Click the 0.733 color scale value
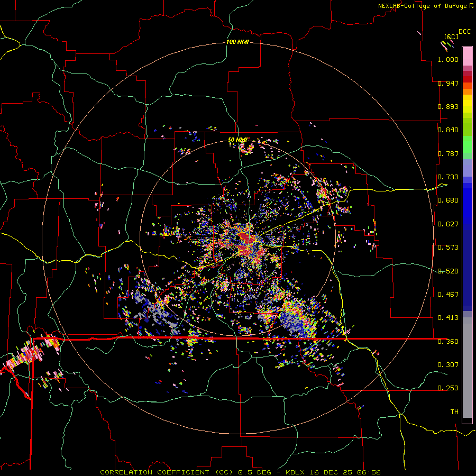Screen dimensions: 476x476 tap(448, 177)
